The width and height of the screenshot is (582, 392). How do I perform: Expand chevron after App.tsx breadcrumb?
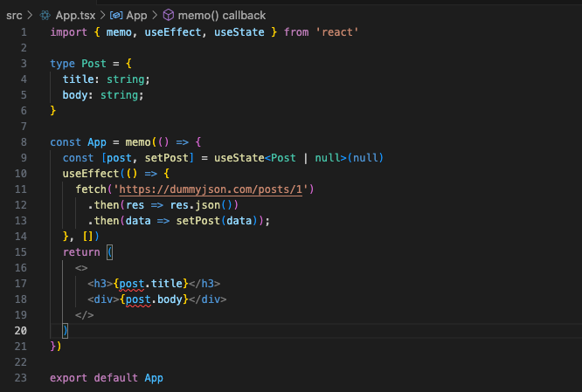(x=102, y=16)
